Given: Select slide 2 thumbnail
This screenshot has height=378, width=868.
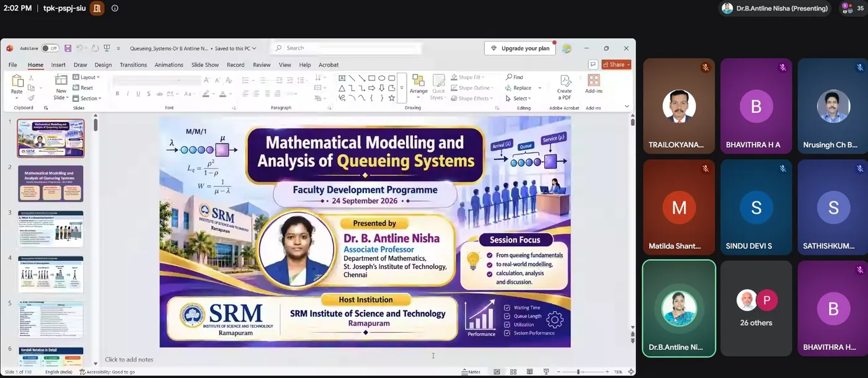Looking at the screenshot, I should (51, 183).
